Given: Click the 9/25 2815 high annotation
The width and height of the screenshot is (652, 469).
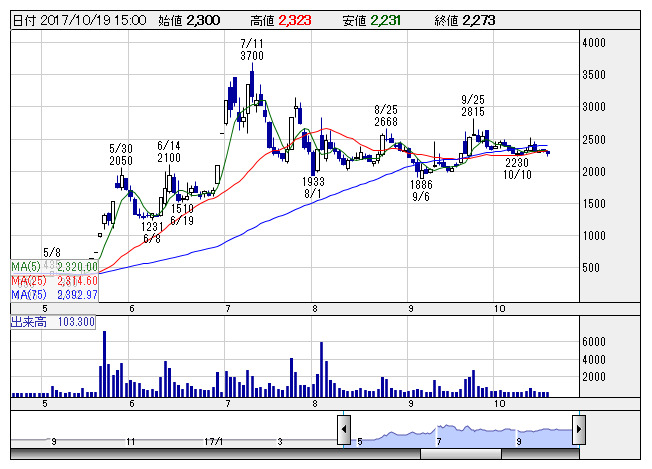Looking at the screenshot, I should coord(473,106).
